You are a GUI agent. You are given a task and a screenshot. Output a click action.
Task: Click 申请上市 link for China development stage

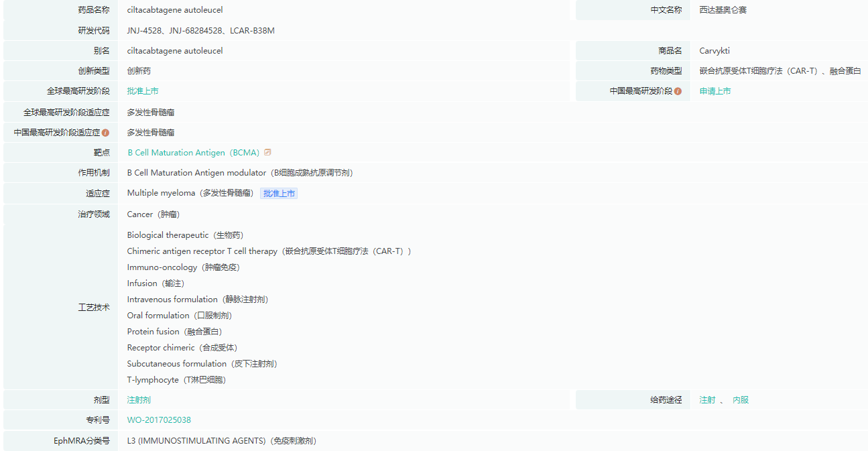pos(715,91)
